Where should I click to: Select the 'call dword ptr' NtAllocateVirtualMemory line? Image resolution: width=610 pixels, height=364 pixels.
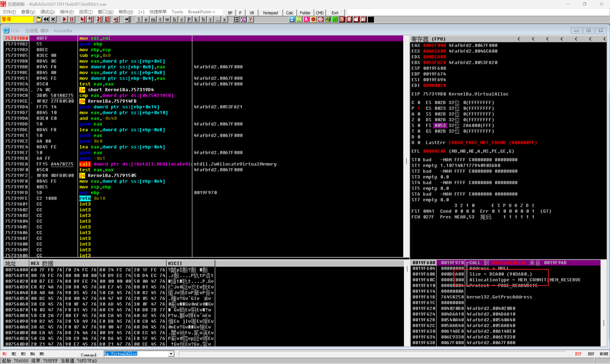(x=203, y=164)
